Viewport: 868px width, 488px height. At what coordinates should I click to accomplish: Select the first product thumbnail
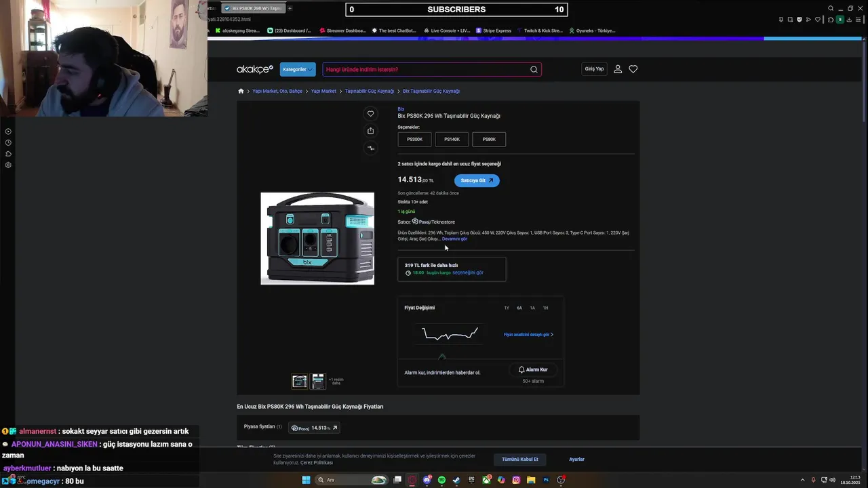point(299,381)
